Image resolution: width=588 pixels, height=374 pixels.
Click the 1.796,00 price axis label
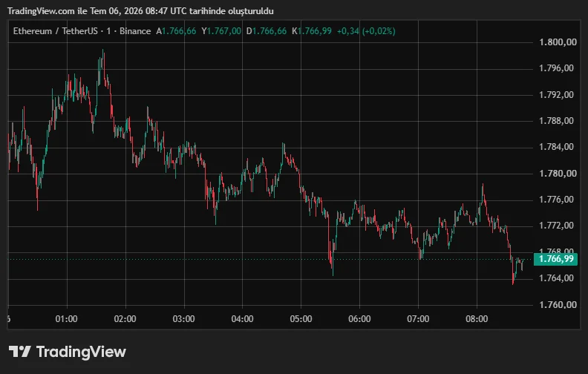click(556, 68)
